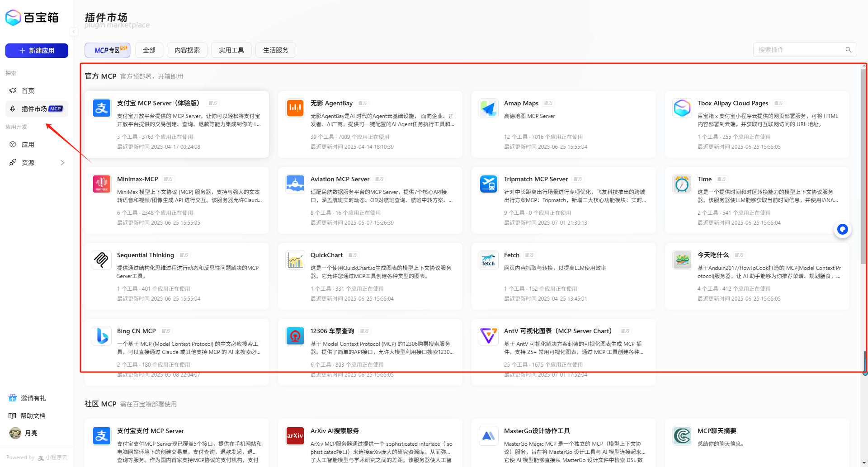Screen dimensions: 868x467
Task: Click the Minimax-MCP plugin icon
Action: (x=102, y=184)
